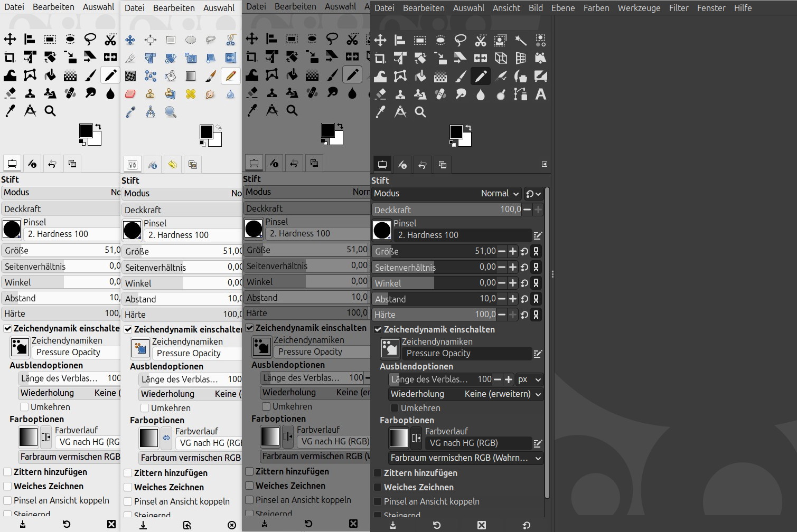Pick the Color Picker pipette in the color-icon panel
797x532 pixels.
click(130, 112)
